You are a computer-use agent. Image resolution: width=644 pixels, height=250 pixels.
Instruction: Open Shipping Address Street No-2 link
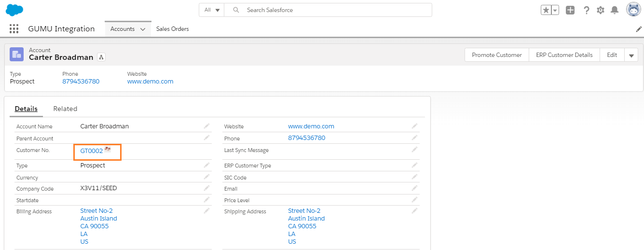(x=304, y=211)
